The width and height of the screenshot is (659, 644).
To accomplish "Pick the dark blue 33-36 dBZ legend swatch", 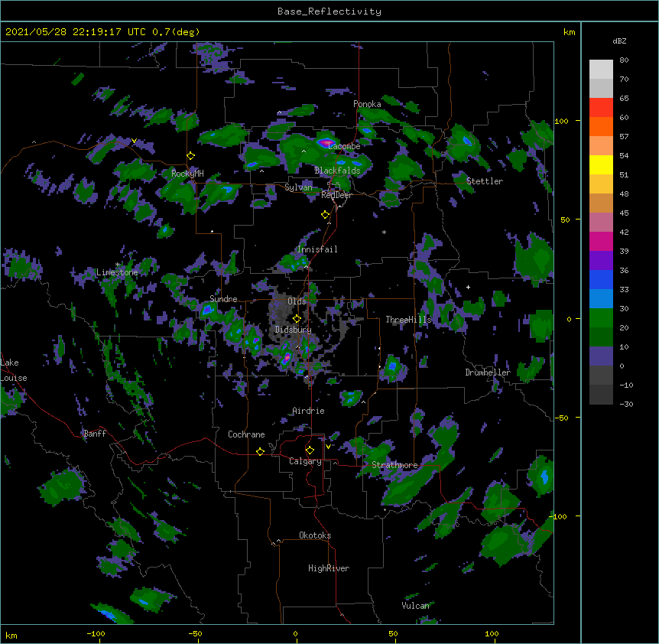I will pos(601,279).
